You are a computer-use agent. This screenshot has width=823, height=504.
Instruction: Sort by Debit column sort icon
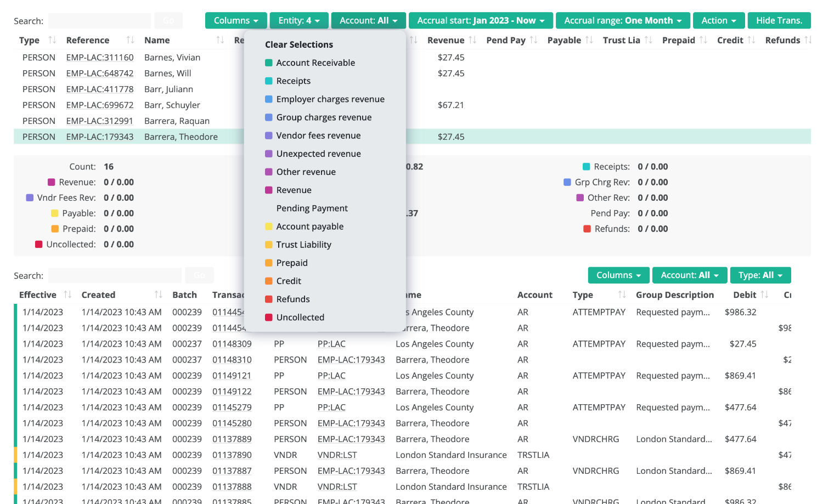pyautogui.click(x=765, y=295)
